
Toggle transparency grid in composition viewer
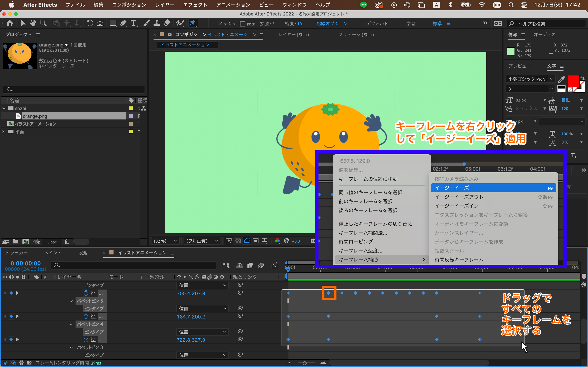237,241
